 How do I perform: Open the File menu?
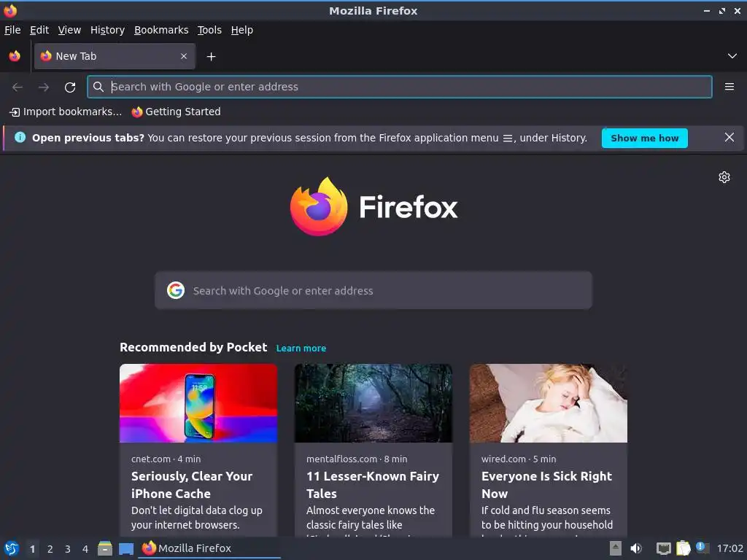tap(12, 30)
